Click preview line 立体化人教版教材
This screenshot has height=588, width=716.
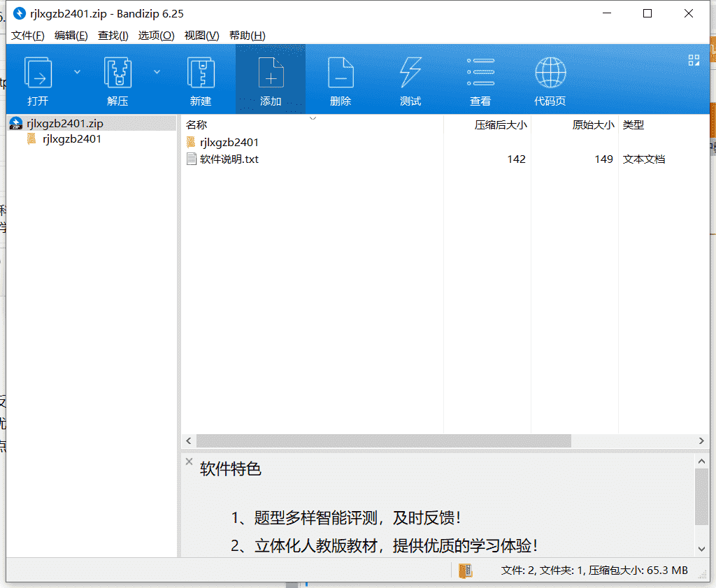[x=385, y=545]
